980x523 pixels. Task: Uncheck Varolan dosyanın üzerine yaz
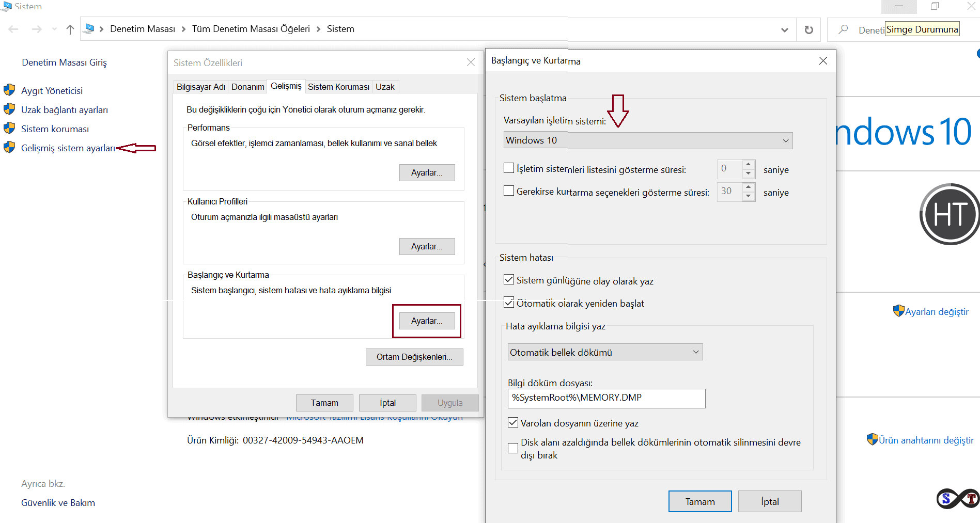(x=513, y=422)
